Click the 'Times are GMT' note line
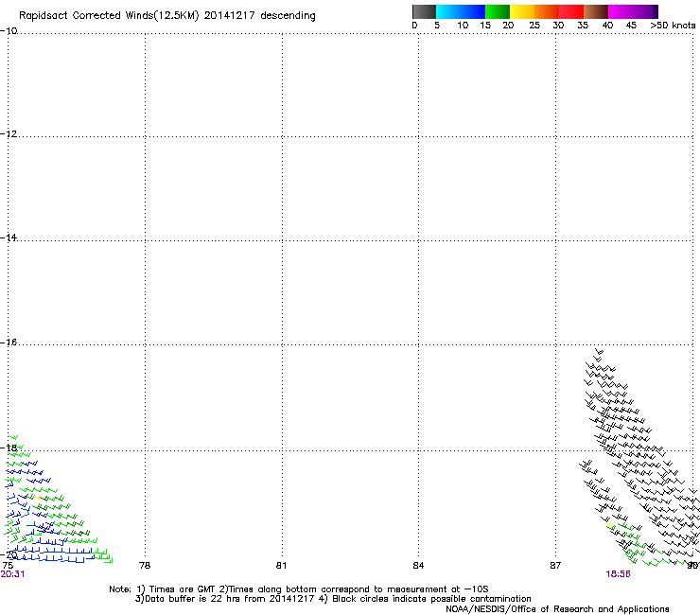 tap(299, 589)
